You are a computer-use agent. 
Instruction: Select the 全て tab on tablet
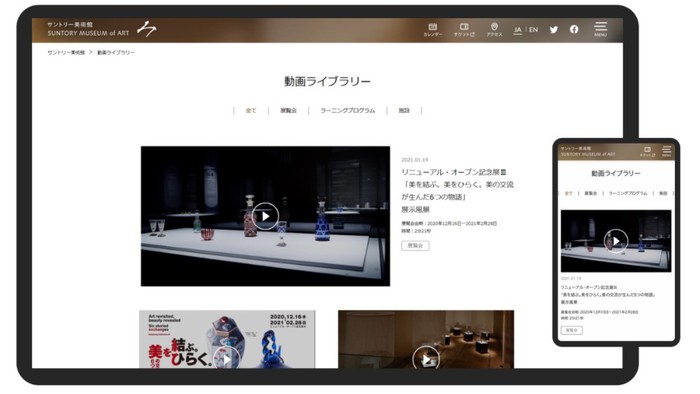(251, 111)
